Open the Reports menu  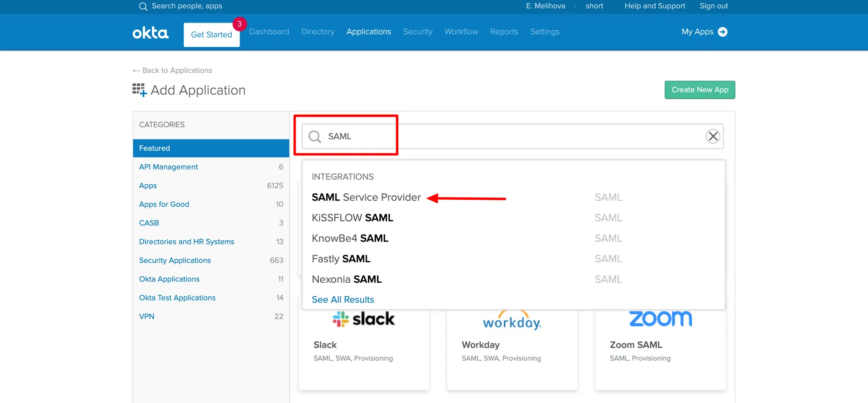click(504, 32)
